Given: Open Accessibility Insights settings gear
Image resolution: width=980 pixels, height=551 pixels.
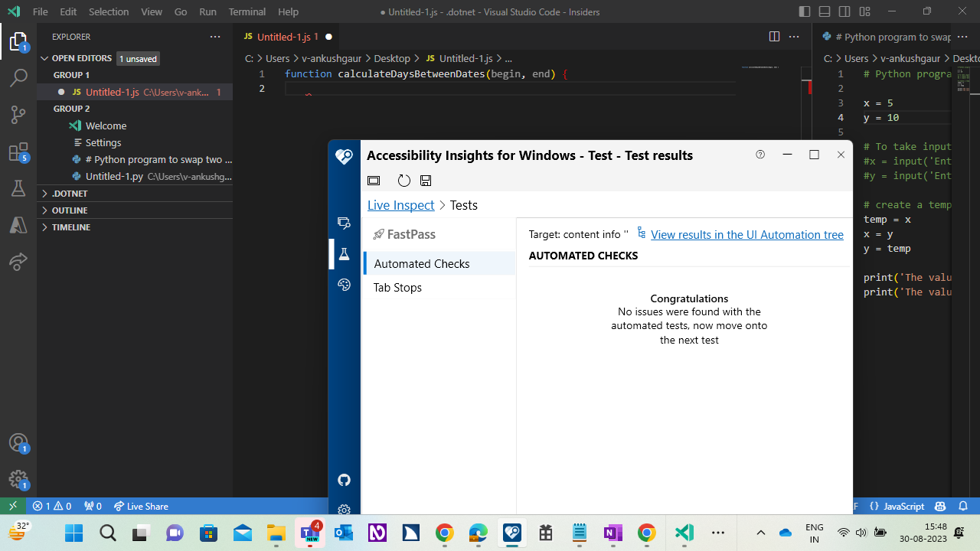Looking at the screenshot, I should point(344,510).
